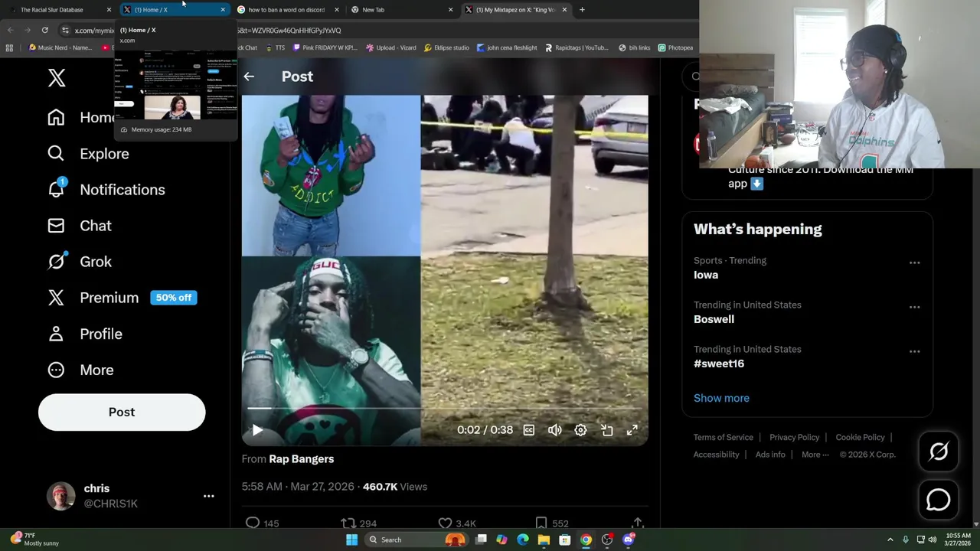Click Show more in What's happening

(721, 398)
